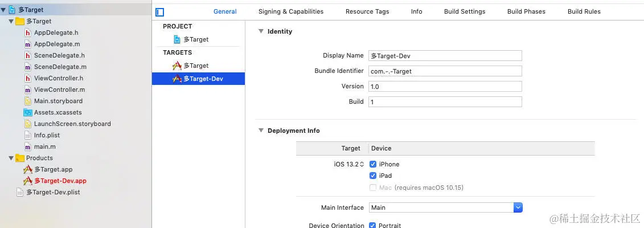Image resolution: width=644 pixels, height=228 pixels.
Task: Click the 多Target project file icon in navigator
Action: (12, 10)
